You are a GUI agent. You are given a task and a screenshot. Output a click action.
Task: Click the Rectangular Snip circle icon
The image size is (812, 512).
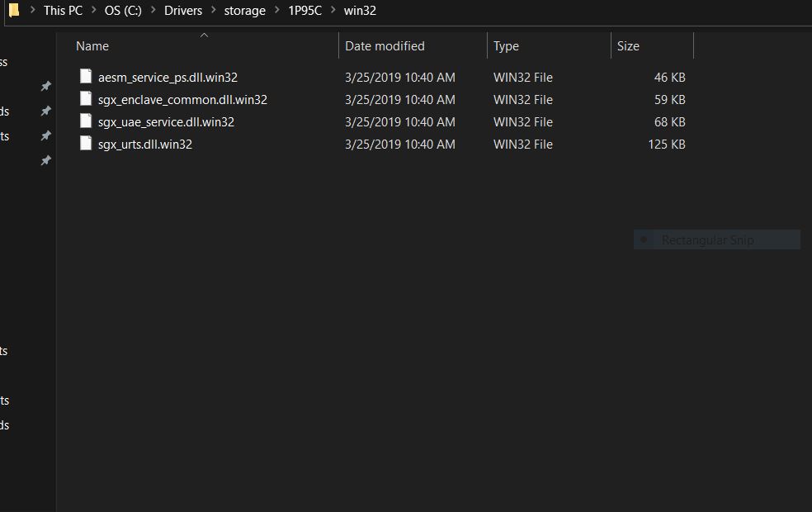click(x=644, y=239)
